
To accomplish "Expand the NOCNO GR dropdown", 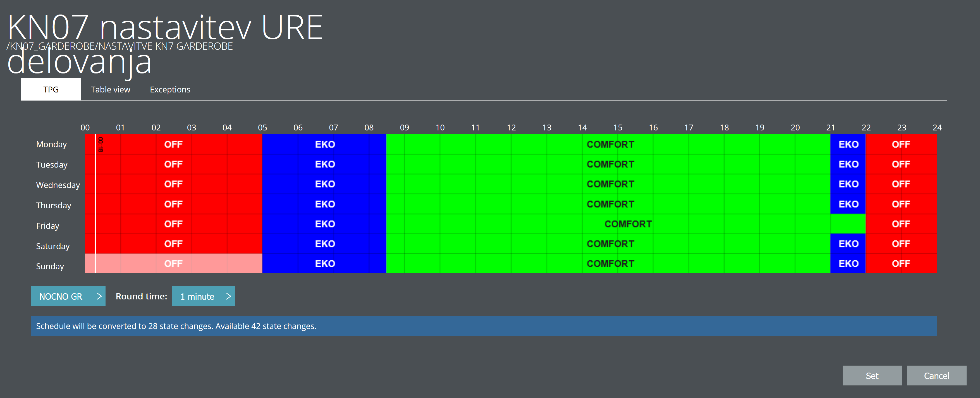I will point(68,296).
